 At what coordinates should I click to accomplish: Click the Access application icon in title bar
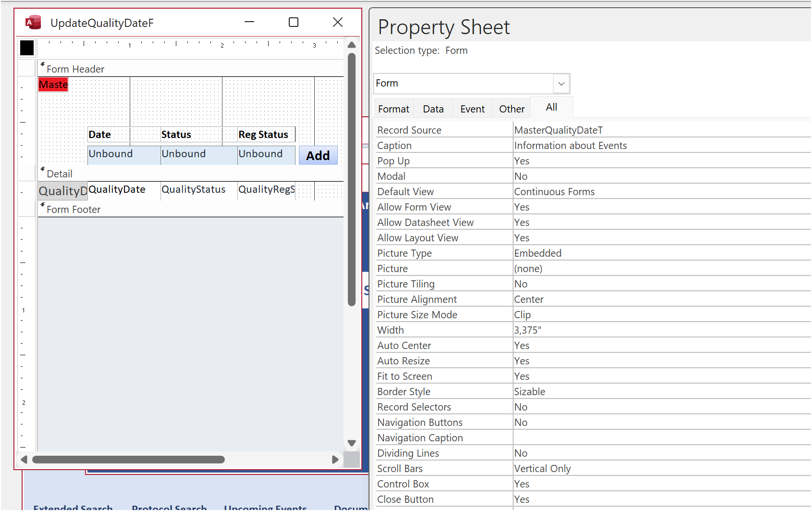[33, 23]
